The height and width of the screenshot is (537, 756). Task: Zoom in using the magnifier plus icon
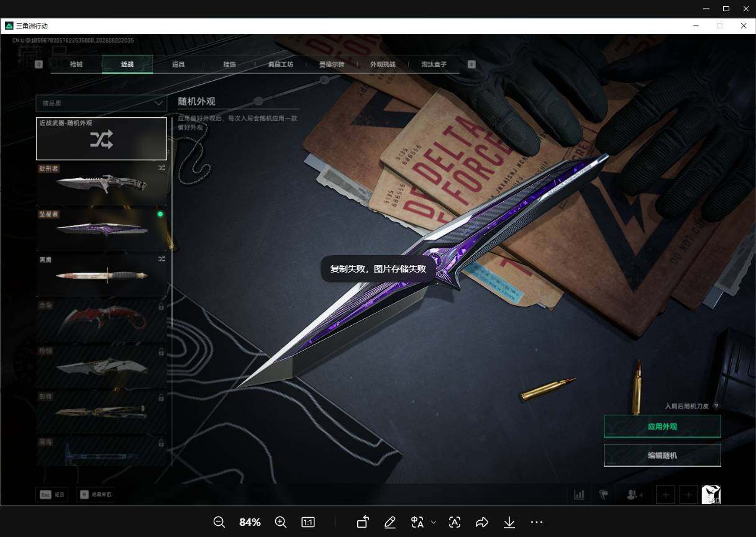pyautogui.click(x=281, y=522)
